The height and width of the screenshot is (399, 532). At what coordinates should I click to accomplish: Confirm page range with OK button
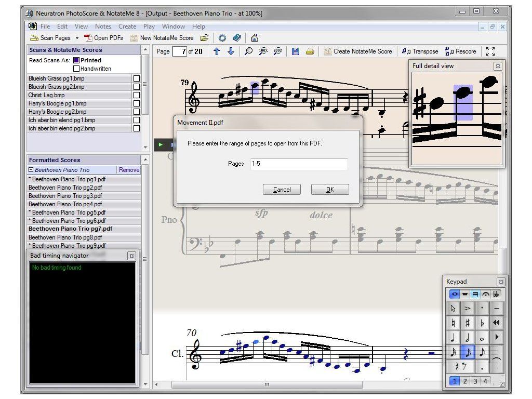coord(330,190)
